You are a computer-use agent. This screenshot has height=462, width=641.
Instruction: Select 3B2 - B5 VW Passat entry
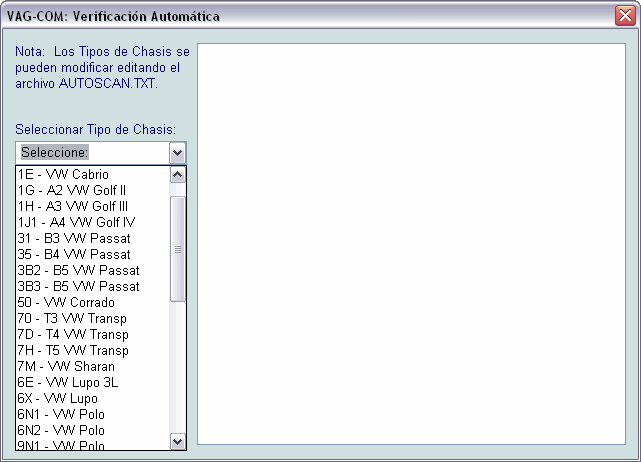[x=78, y=270]
